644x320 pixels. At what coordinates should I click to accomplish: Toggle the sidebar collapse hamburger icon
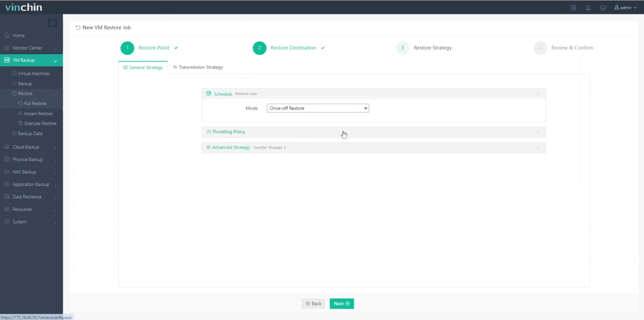(x=52, y=23)
